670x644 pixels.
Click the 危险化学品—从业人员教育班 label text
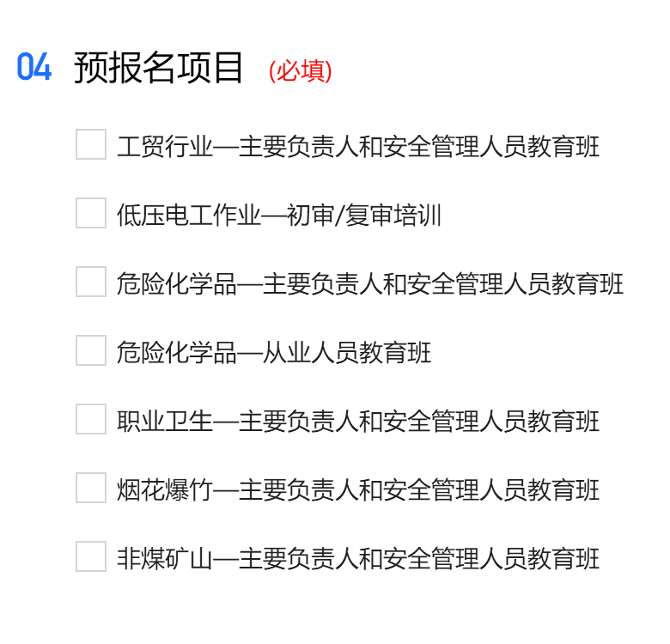pyautogui.click(x=274, y=353)
